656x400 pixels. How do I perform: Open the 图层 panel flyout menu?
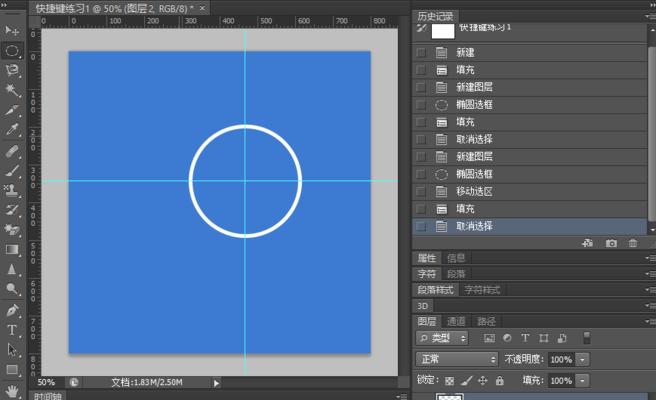click(x=650, y=321)
